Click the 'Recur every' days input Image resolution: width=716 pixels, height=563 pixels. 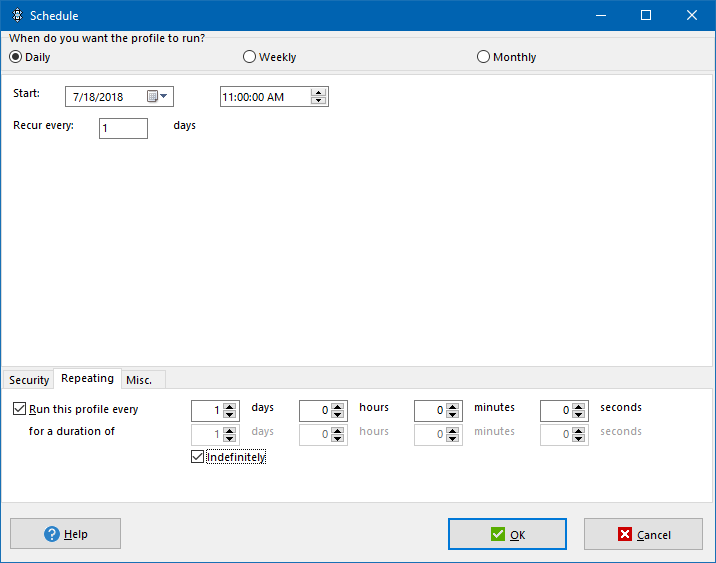[x=123, y=128]
